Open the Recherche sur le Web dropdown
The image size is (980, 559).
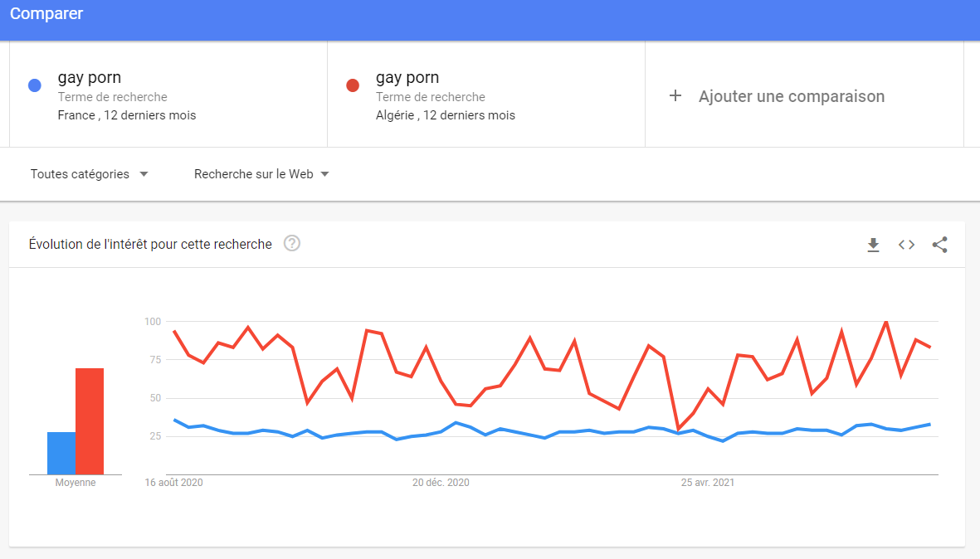[261, 174]
